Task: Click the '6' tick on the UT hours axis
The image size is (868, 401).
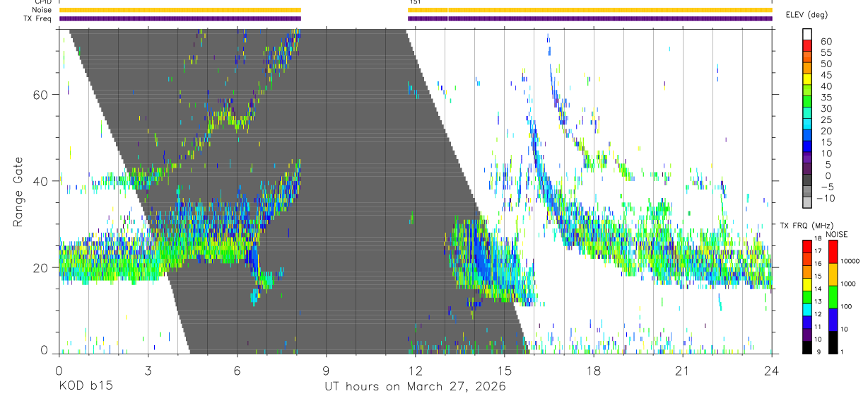Action: click(237, 371)
